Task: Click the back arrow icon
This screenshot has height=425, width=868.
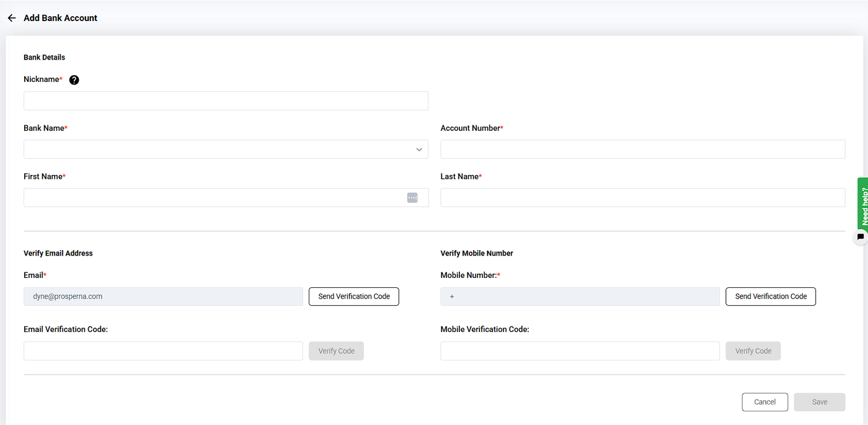Action: point(11,18)
